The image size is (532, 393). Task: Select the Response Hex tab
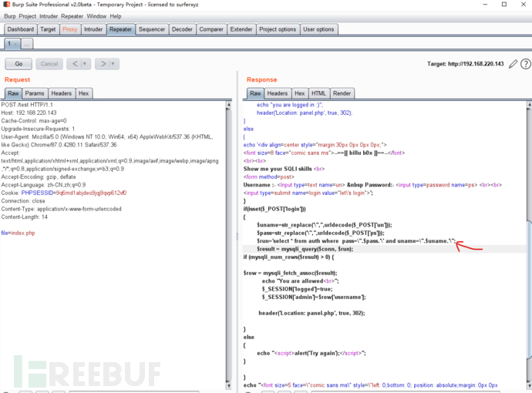point(300,93)
